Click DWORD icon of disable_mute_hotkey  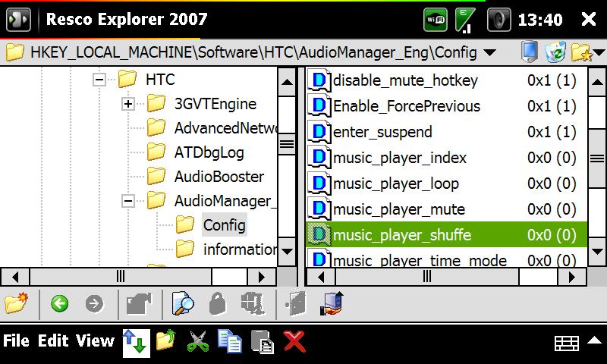[x=319, y=80]
